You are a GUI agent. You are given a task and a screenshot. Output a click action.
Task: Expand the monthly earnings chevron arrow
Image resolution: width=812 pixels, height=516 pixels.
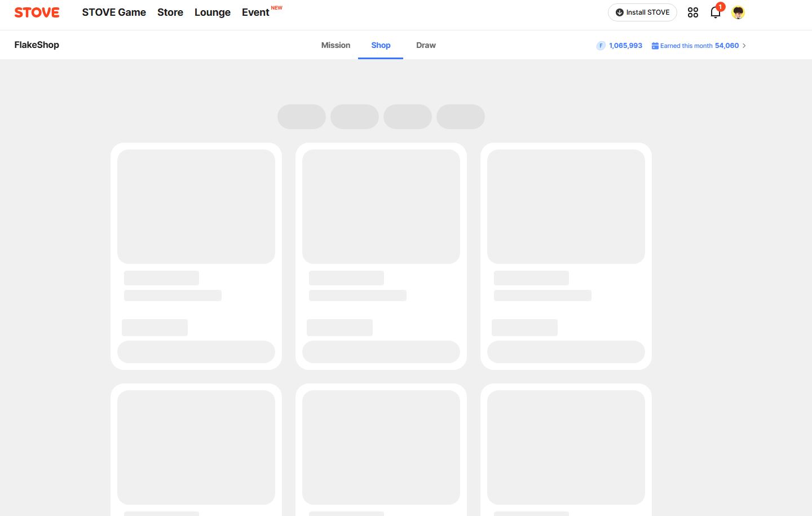pyautogui.click(x=744, y=46)
